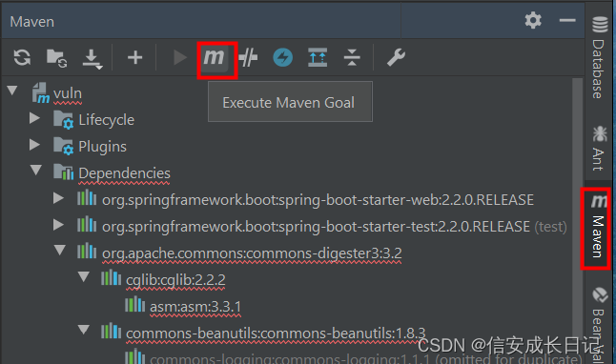Viewport: 616px width, 364px height.
Task: Expand the Lifecycle node
Action: click(35, 118)
